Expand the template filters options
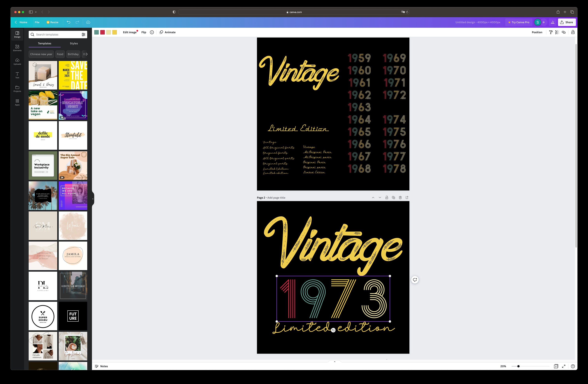588x384 pixels. [83, 34]
